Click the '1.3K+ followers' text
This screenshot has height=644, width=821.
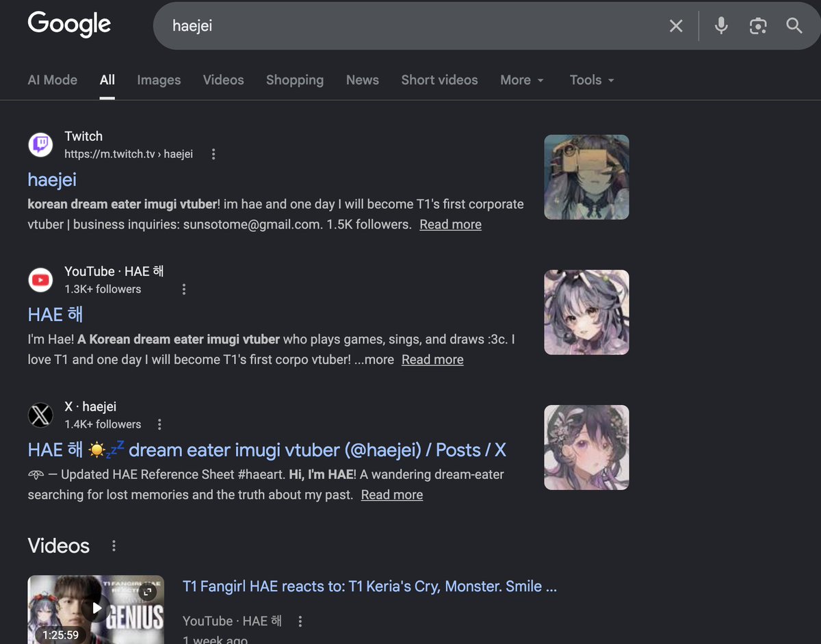103,289
